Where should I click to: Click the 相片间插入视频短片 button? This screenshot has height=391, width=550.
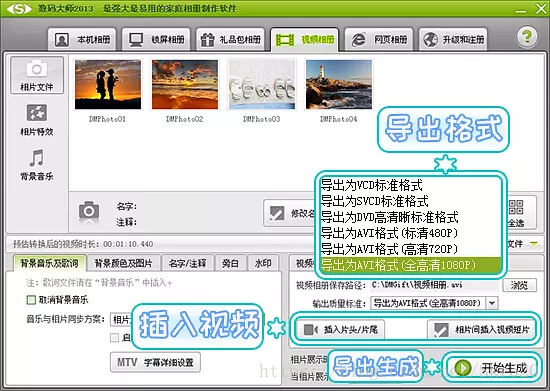click(x=482, y=330)
